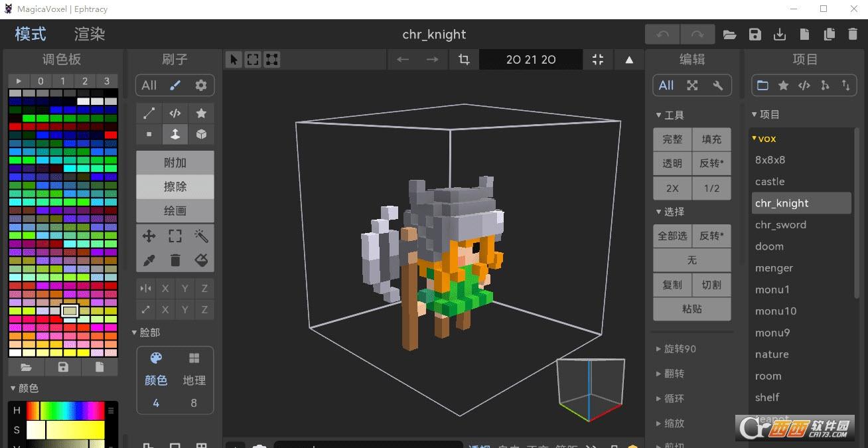Click the 粘贴 paste button

[692, 309]
